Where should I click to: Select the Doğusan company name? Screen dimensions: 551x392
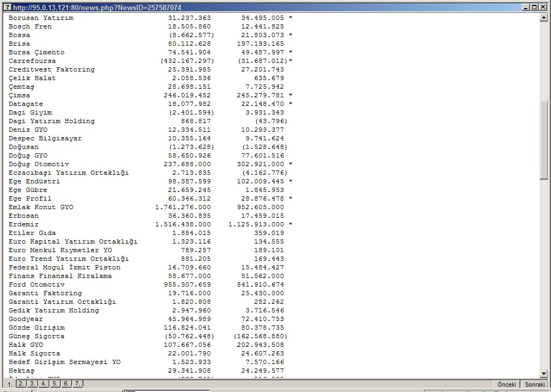[24, 147]
